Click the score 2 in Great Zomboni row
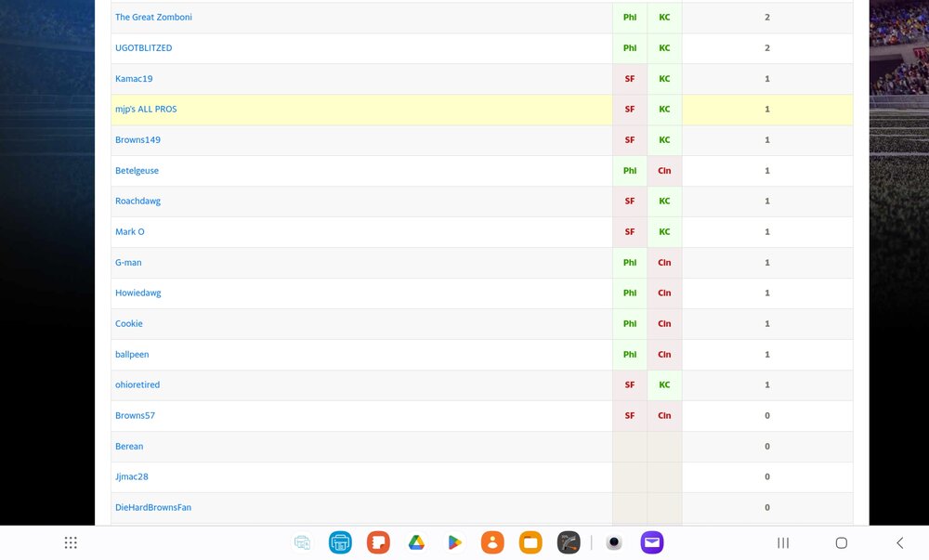Image resolution: width=929 pixels, height=560 pixels. click(767, 17)
